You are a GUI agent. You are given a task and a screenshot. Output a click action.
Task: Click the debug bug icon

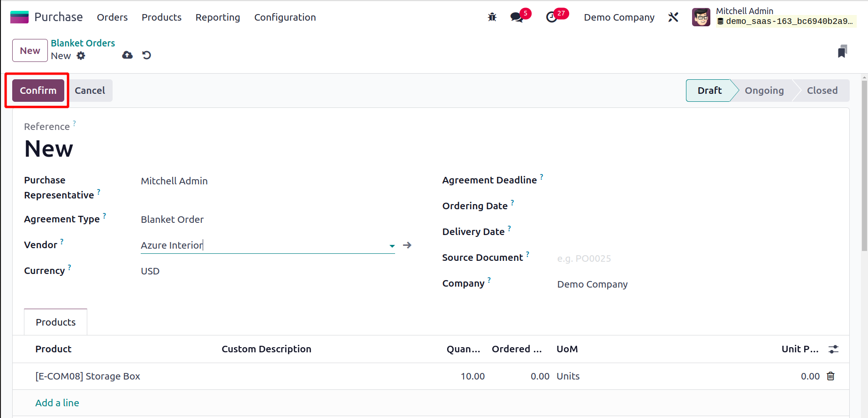coord(492,17)
